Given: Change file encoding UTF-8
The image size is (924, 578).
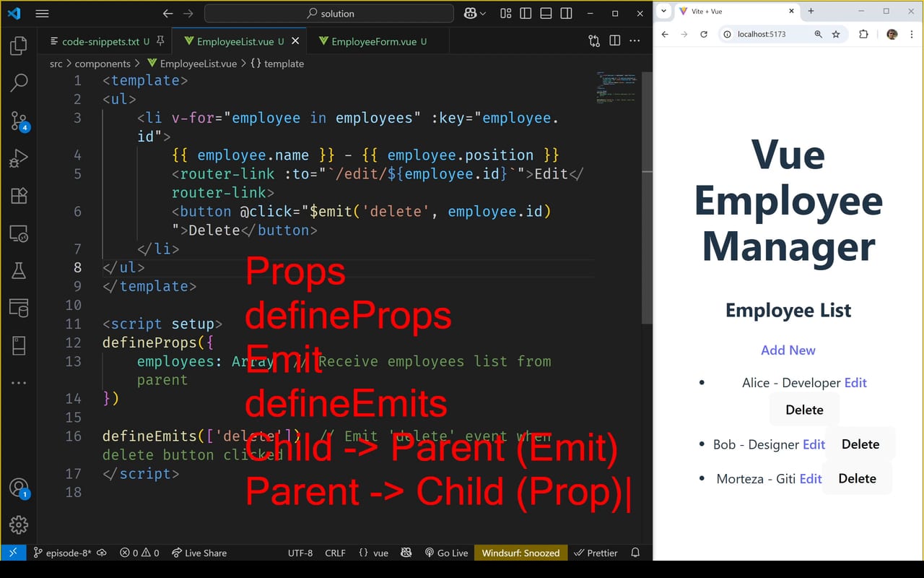Looking at the screenshot, I should click(x=300, y=553).
